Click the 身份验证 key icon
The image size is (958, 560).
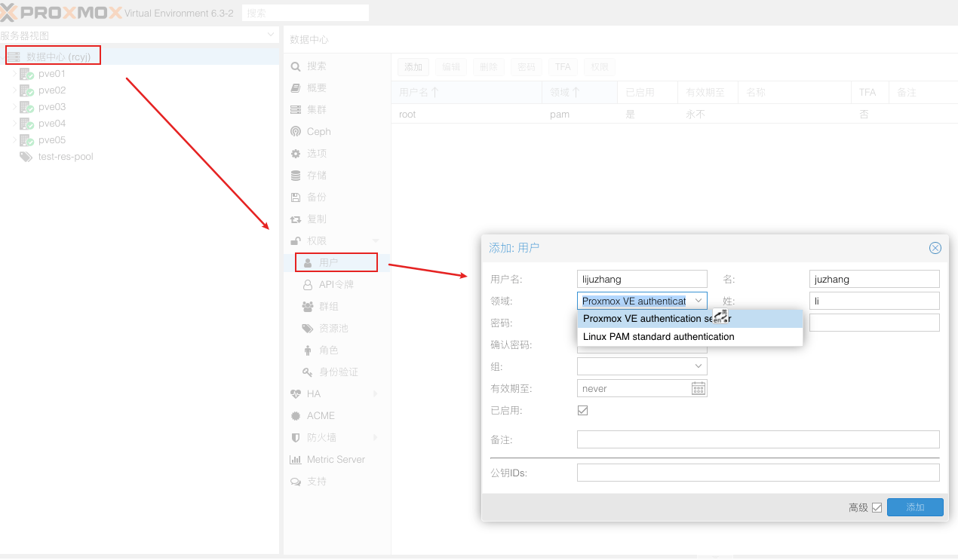coord(308,372)
